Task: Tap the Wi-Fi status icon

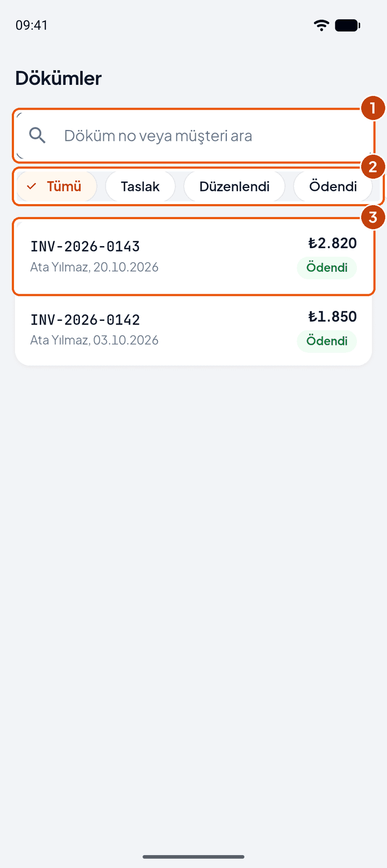Action: pyautogui.click(x=321, y=25)
